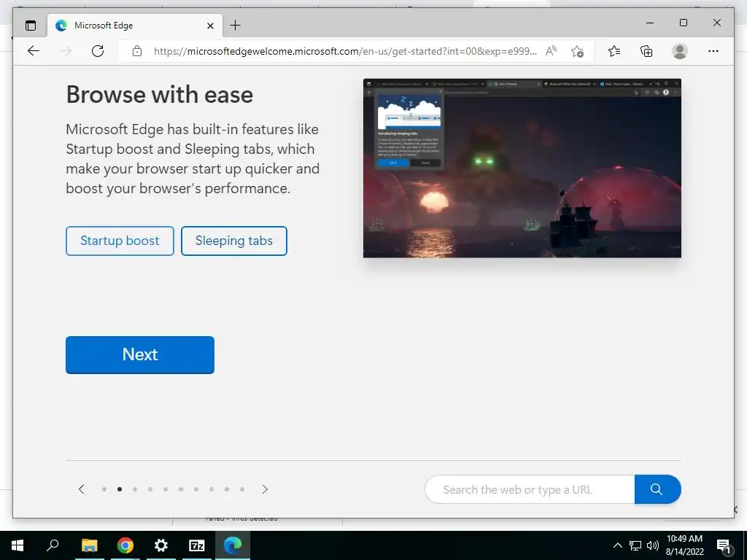Select the seventh carousel dot
747x560 pixels.
pos(196,489)
